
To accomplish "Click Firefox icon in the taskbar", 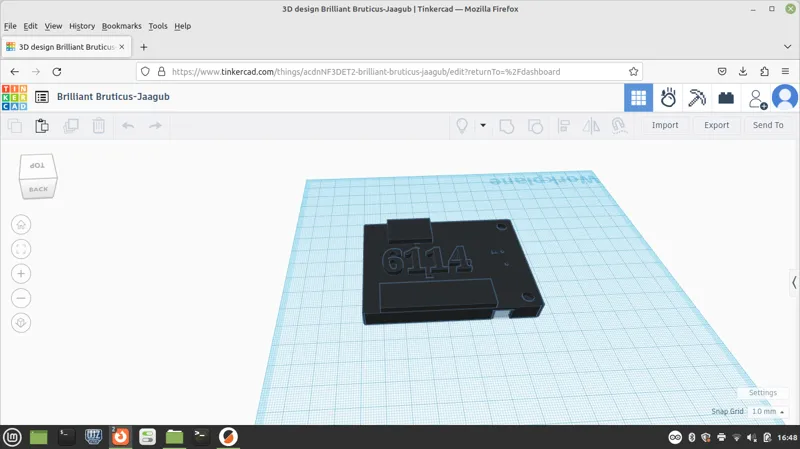I will (x=120, y=437).
